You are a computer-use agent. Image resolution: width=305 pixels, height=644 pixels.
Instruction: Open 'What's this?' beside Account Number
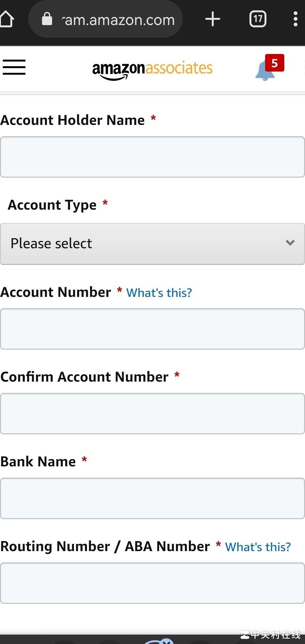(159, 293)
